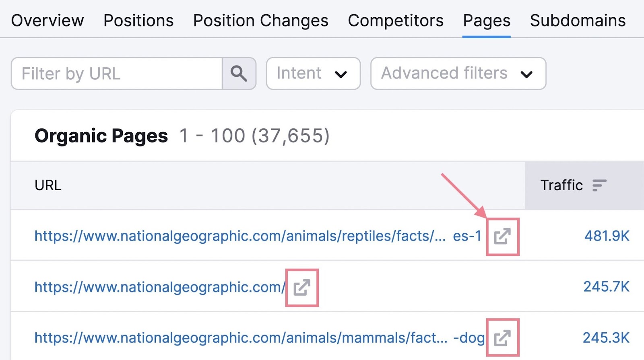Screen dimensions: 644x360
Task: Click the Intent chevron arrow
Action: click(342, 74)
